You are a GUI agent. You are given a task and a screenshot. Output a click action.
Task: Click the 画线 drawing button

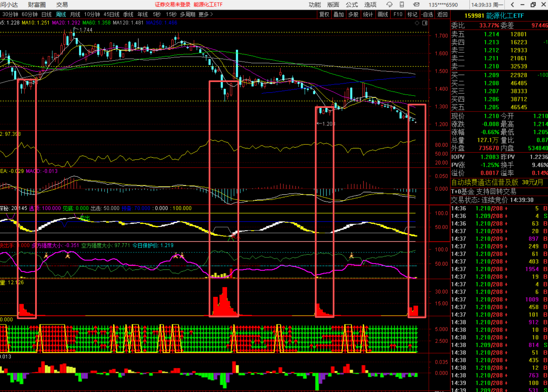(x=383, y=14)
